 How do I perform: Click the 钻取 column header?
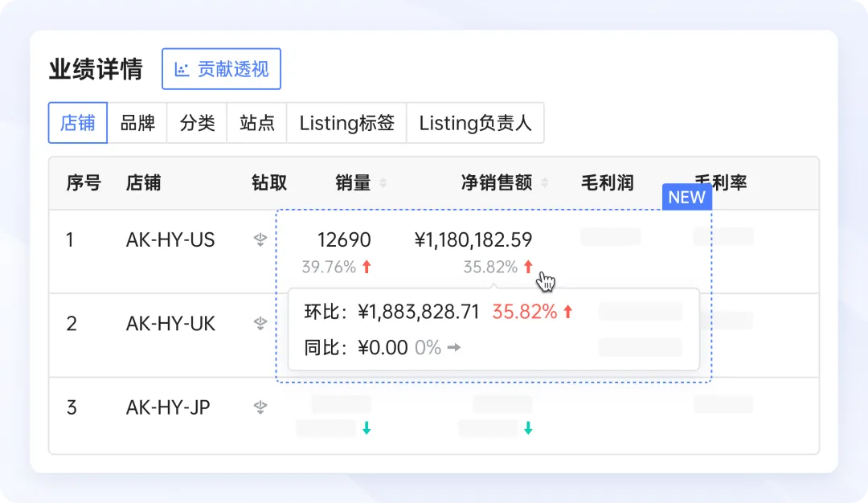[x=269, y=182]
